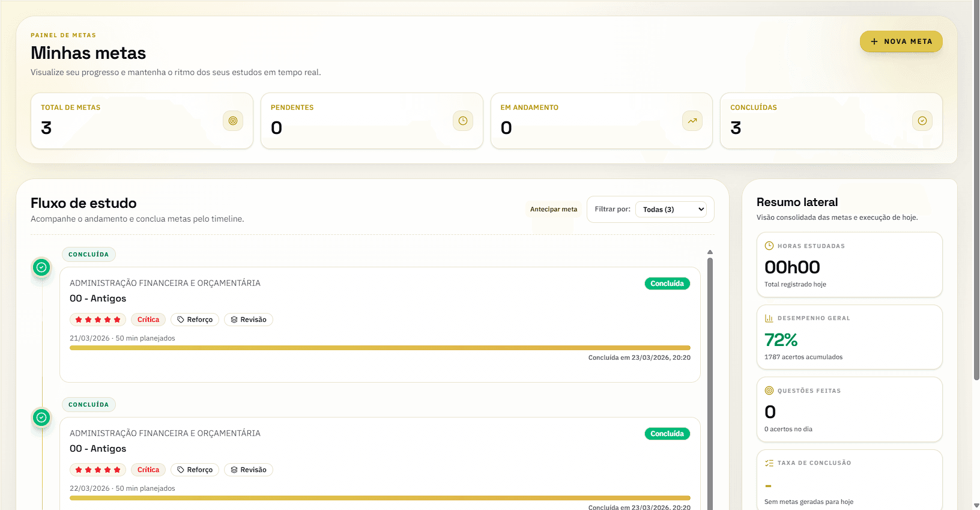
Task: Click the second green timeline check marker
Action: click(x=41, y=417)
